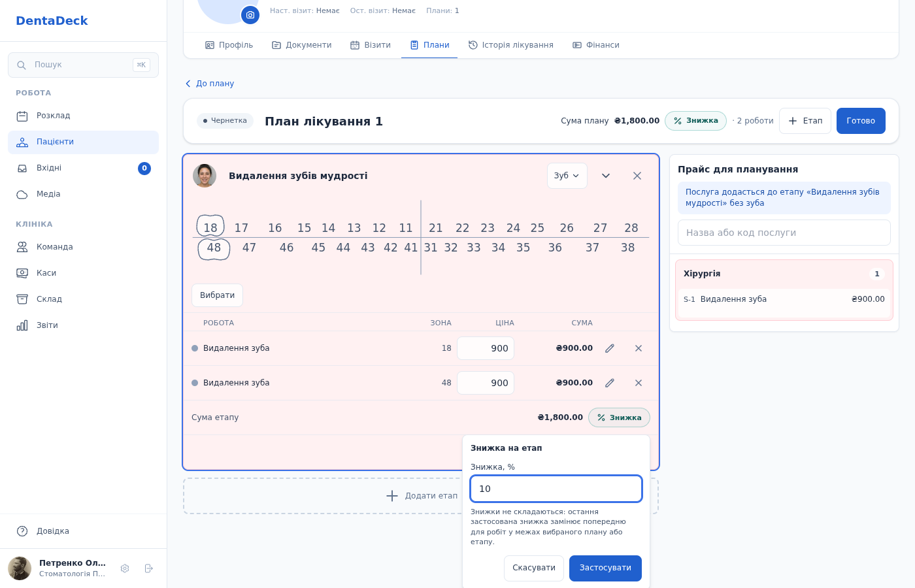The width and height of the screenshot is (915, 588).
Task: Apply discount with Застосувати
Action: click(x=605, y=568)
